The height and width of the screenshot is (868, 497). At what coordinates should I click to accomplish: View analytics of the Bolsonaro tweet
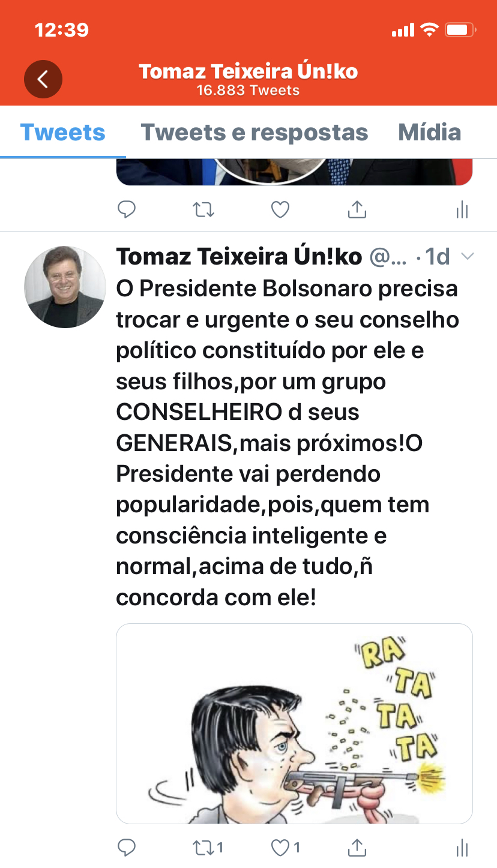(x=462, y=848)
